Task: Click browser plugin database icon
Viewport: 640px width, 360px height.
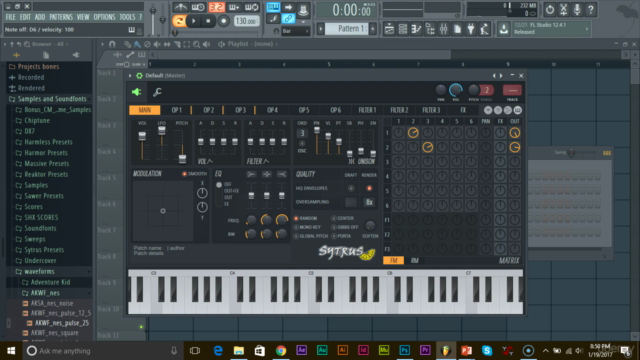Action: pos(76,55)
